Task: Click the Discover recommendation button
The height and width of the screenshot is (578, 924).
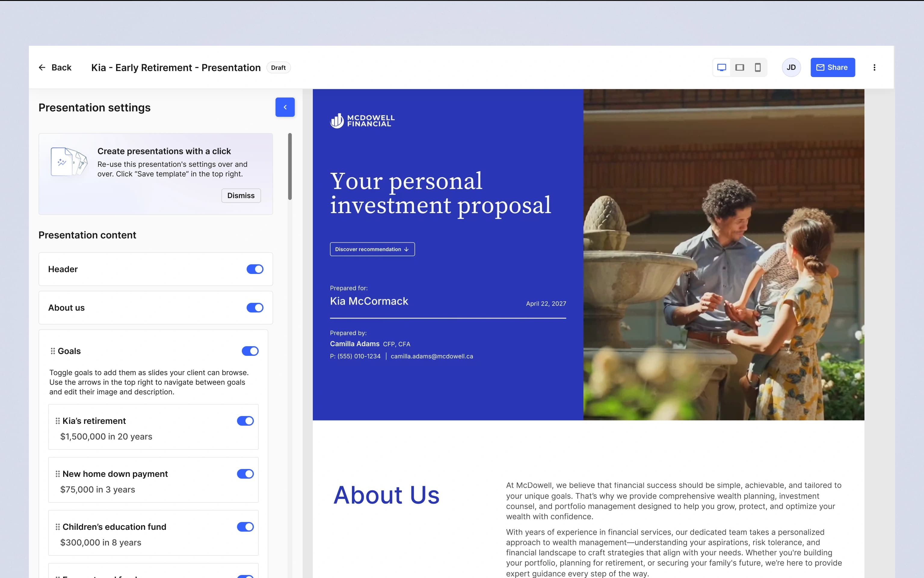Action: point(372,249)
